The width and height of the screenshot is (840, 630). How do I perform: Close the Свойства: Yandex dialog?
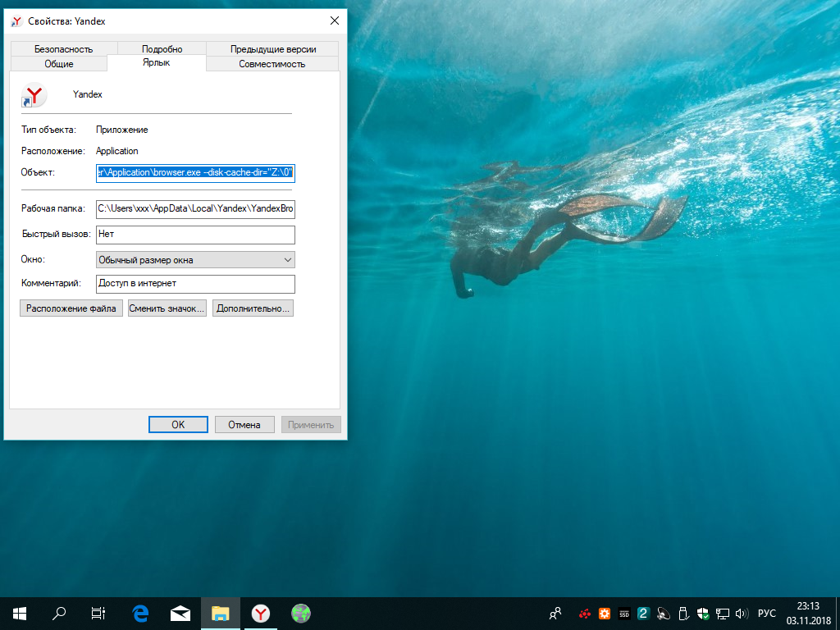tap(335, 21)
